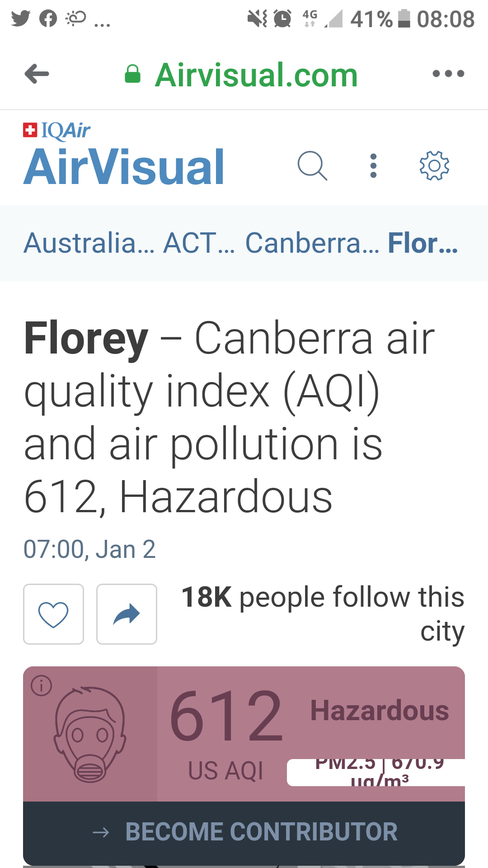Open the settings gear icon
The image size is (488, 868).
434,166
